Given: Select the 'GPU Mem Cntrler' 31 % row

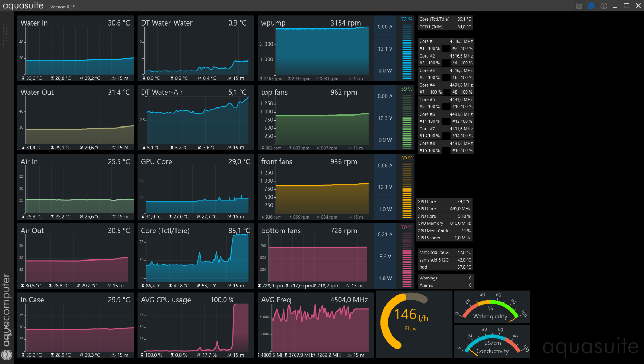Looking at the screenshot, I should point(444,231).
